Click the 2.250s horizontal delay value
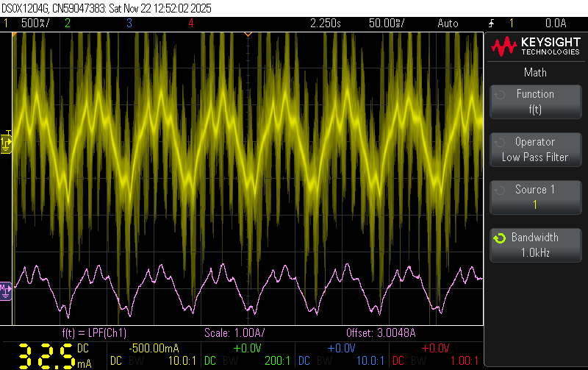This screenshot has width=588, height=370. (326, 24)
